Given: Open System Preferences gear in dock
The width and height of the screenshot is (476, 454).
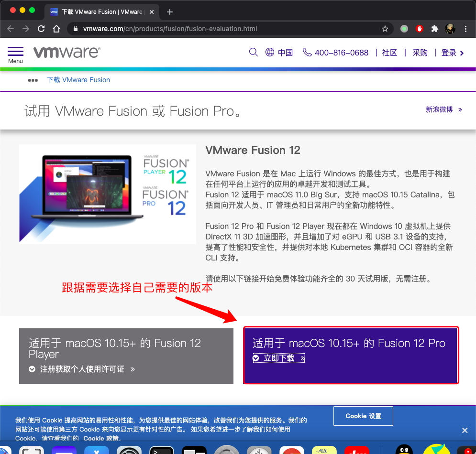Looking at the screenshot, I should coord(129,450).
